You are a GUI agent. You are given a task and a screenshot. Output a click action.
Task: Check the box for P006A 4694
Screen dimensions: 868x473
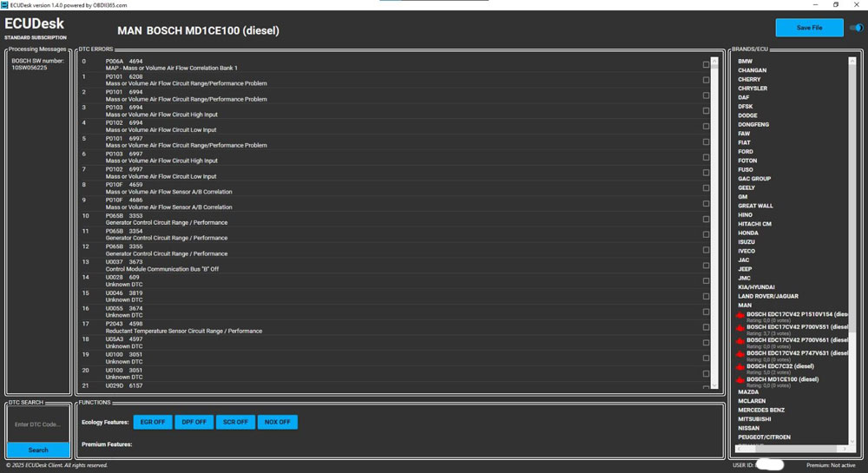click(x=706, y=65)
